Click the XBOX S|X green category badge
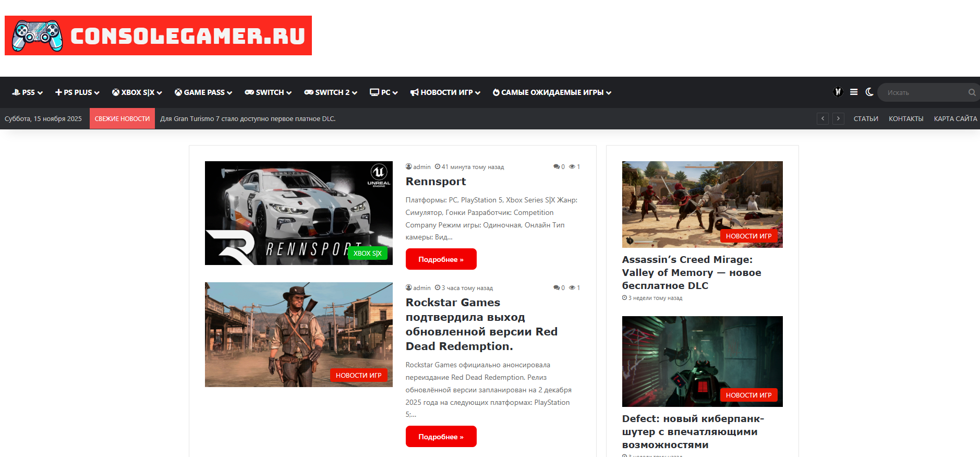Image resolution: width=980 pixels, height=457 pixels. (367, 253)
